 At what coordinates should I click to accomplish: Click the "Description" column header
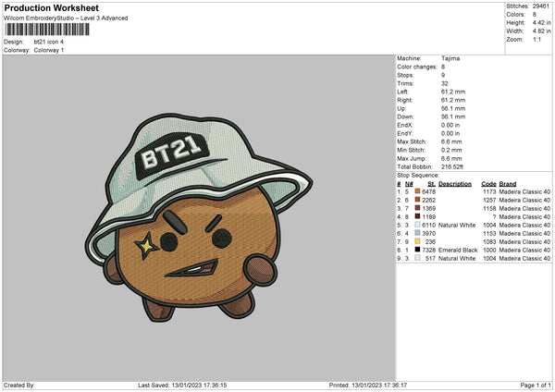pos(455,184)
